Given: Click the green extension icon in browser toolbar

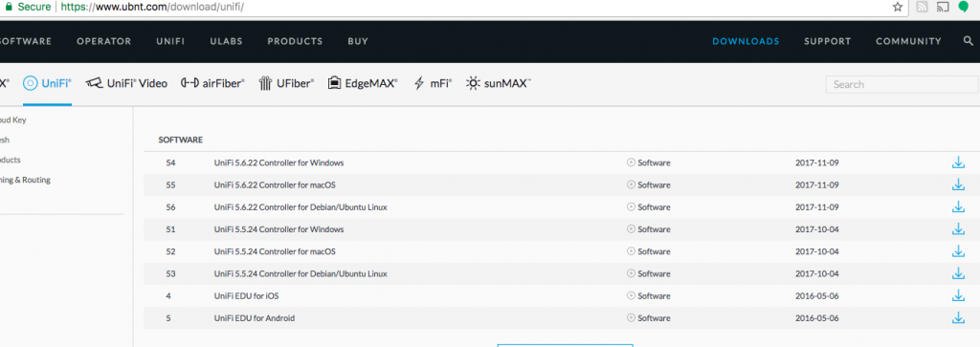Looking at the screenshot, I should [963, 7].
